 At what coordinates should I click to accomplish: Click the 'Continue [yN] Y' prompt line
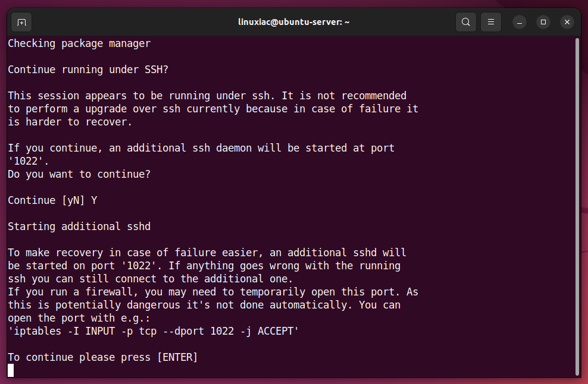52,200
